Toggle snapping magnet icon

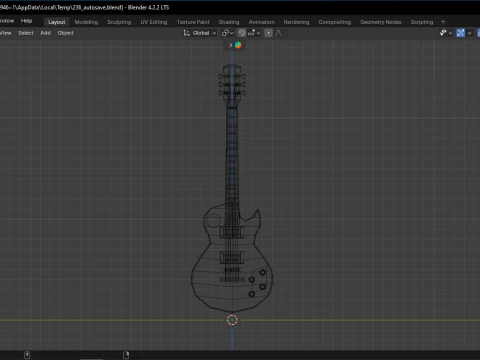click(x=242, y=33)
